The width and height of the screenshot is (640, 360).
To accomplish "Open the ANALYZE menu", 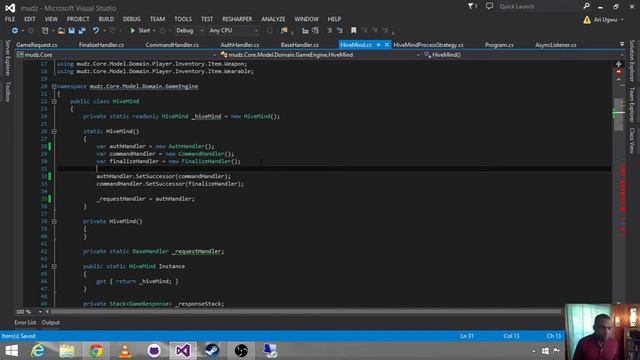I will coord(273,19).
